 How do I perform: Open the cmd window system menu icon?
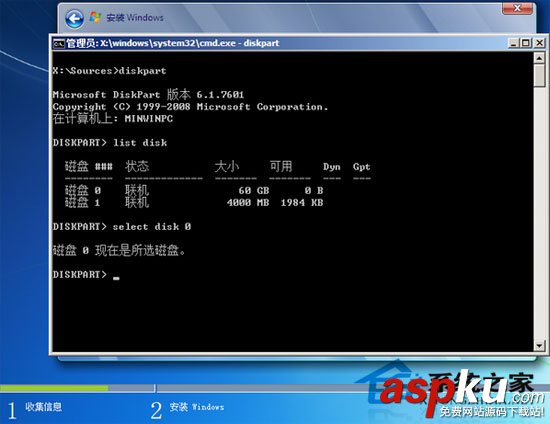(x=59, y=43)
